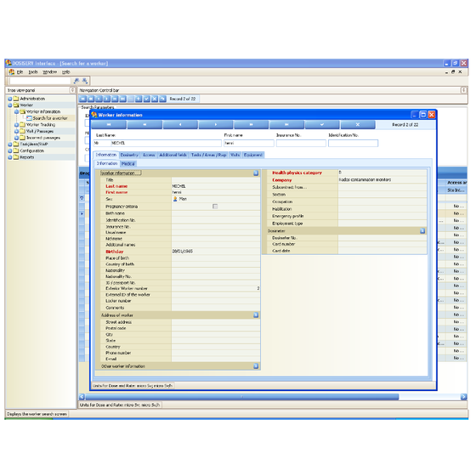Viewport: 476px width, 476px height.
Task: Open the Medical sub-tab
Action: pos(128,164)
